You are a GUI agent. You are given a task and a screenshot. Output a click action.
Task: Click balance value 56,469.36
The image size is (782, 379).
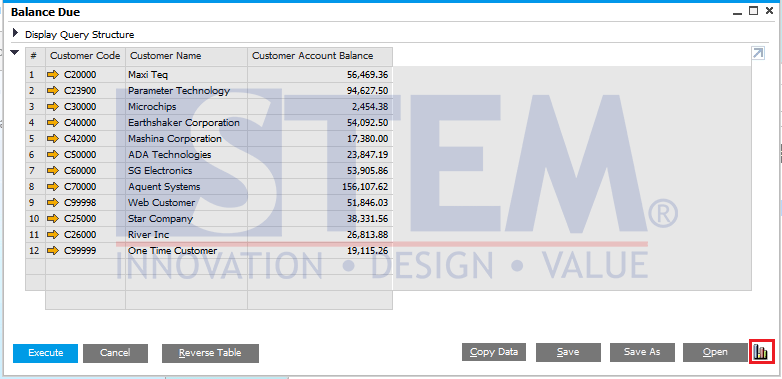(368, 75)
